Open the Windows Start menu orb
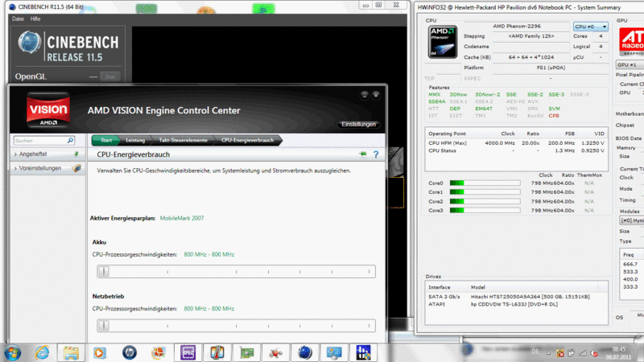Screen dimensions: 644x362 coord(12,353)
